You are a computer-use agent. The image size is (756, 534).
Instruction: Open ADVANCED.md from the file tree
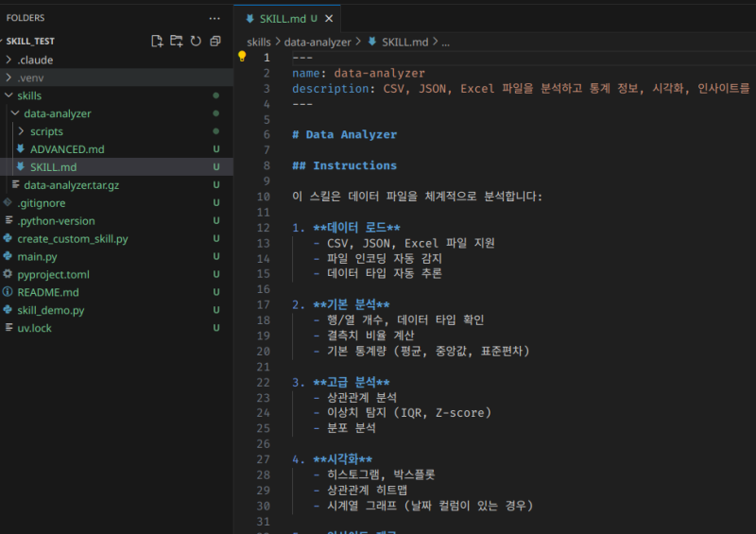[66, 149]
